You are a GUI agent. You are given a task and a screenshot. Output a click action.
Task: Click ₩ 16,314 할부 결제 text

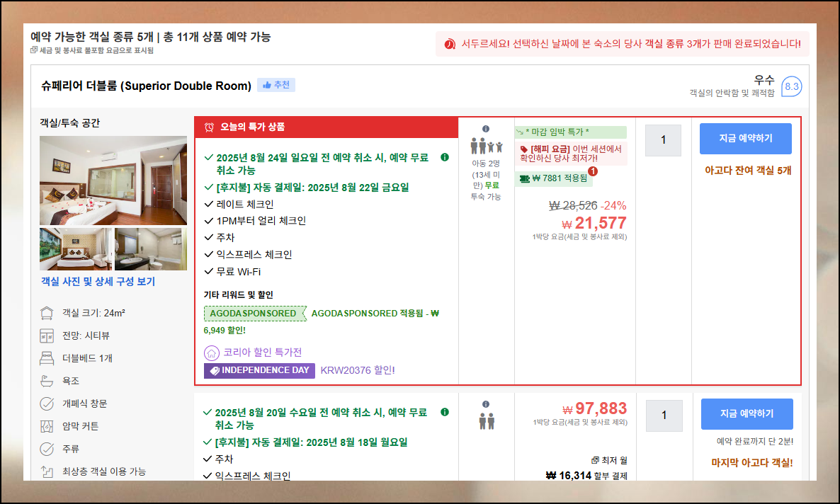pyautogui.click(x=586, y=476)
